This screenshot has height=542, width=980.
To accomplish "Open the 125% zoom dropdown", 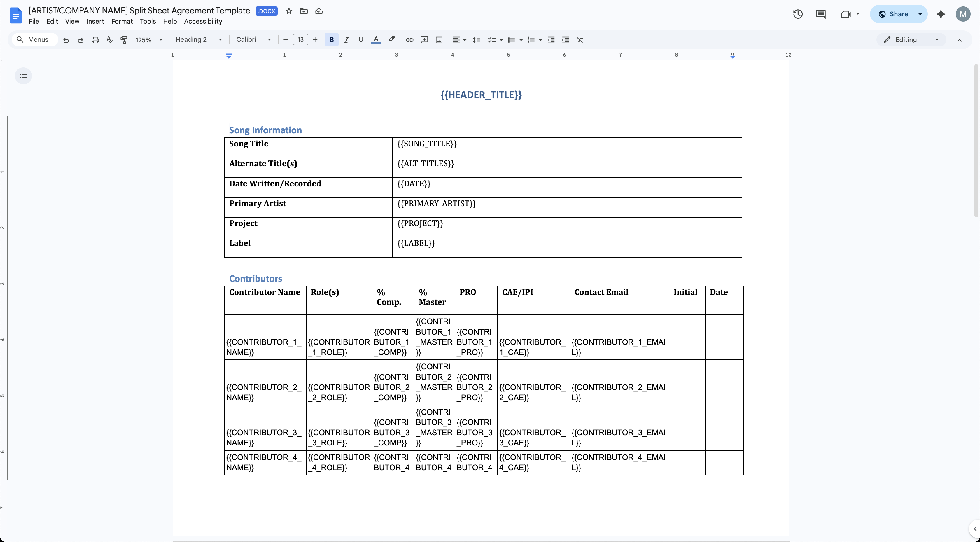I will click(149, 40).
